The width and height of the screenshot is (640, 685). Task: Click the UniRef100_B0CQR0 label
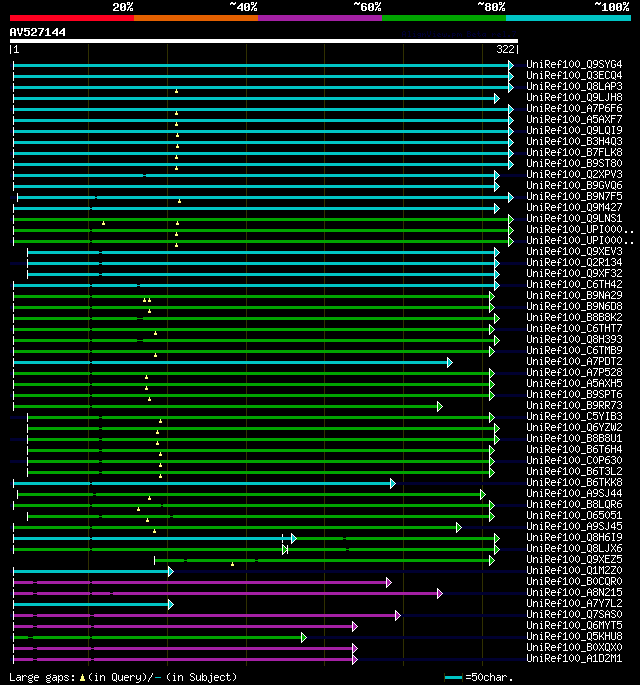click(574, 581)
